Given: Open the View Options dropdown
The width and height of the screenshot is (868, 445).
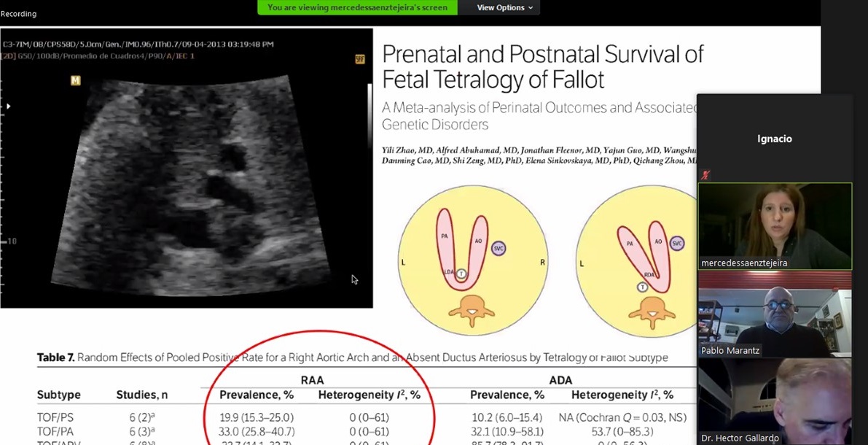Looking at the screenshot, I should pos(499,7).
